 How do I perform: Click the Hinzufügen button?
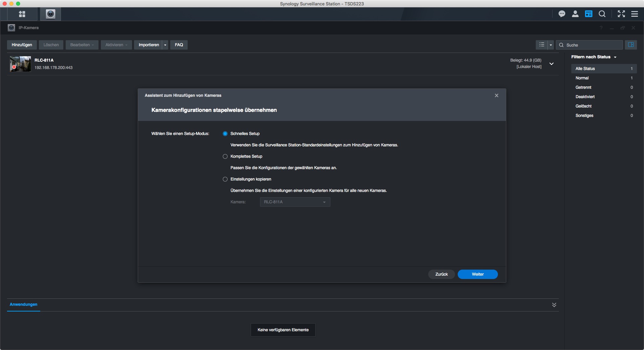coord(22,45)
